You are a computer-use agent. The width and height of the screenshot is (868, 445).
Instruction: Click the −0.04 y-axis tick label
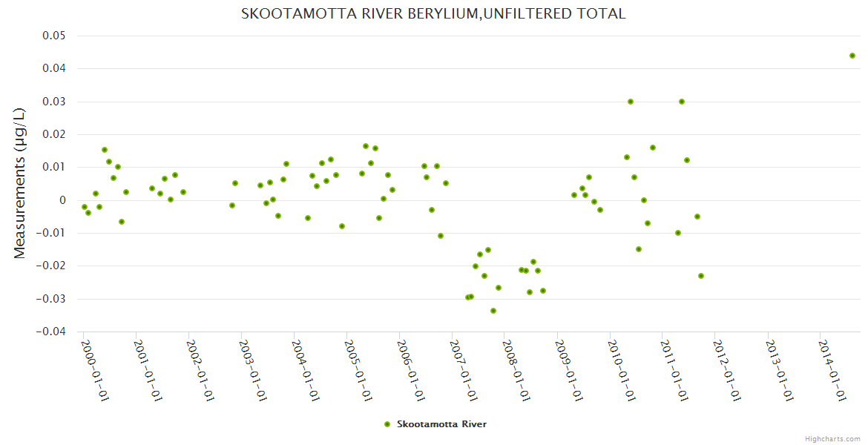tap(51, 332)
